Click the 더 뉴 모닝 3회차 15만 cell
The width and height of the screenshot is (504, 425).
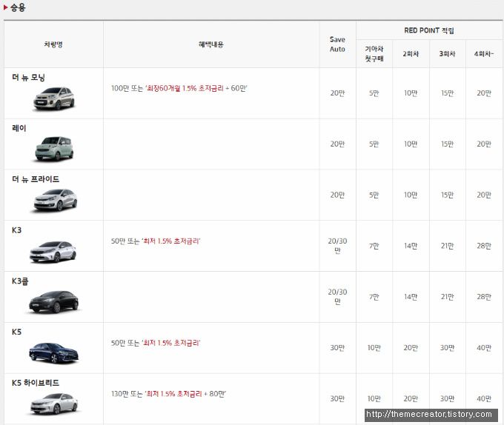point(448,93)
